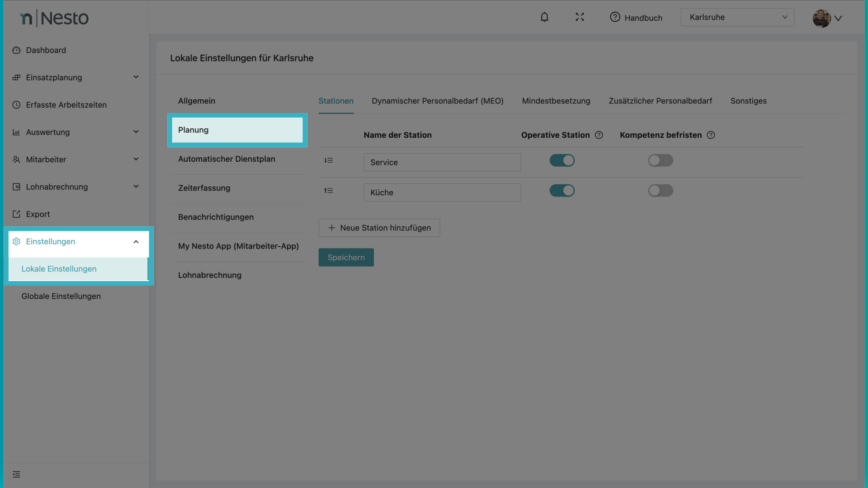The height and width of the screenshot is (488, 868).
Task: Click the Speichern button
Action: (x=346, y=258)
